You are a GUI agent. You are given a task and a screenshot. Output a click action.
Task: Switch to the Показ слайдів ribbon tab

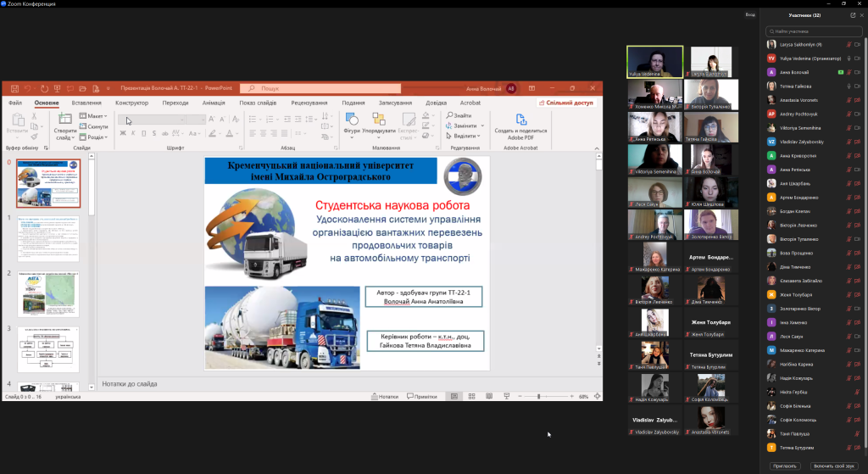click(x=258, y=103)
